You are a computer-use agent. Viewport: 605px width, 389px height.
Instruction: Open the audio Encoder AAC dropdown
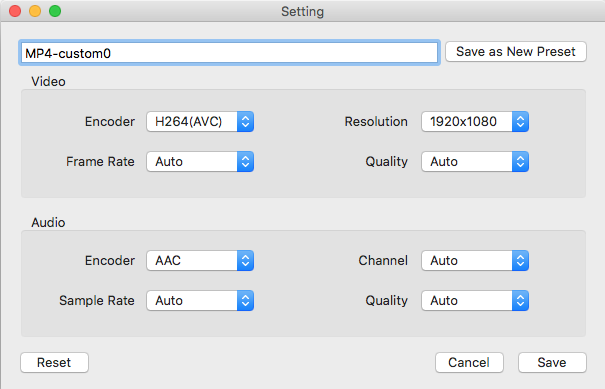pyautogui.click(x=200, y=260)
